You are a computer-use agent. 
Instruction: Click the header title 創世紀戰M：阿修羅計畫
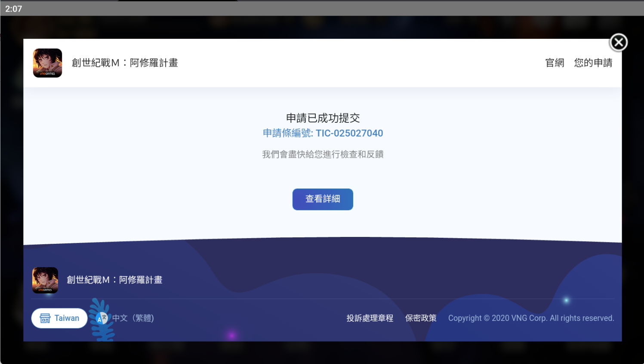pyautogui.click(x=125, y=63)
